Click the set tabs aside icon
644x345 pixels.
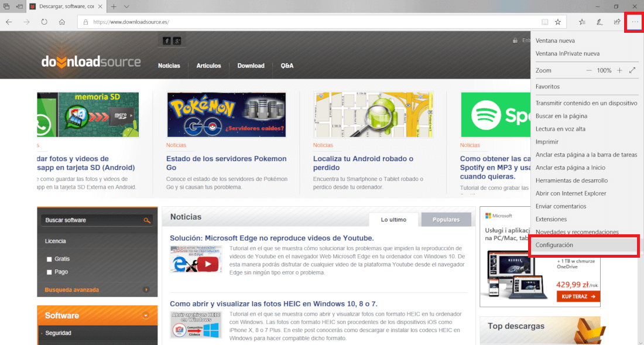(19, 6)
